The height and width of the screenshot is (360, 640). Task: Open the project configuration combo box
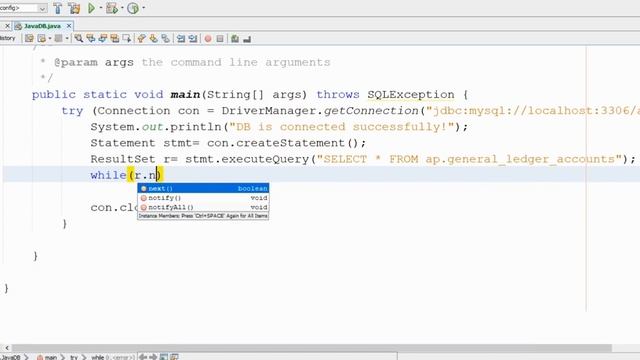[x=23, y=8]
